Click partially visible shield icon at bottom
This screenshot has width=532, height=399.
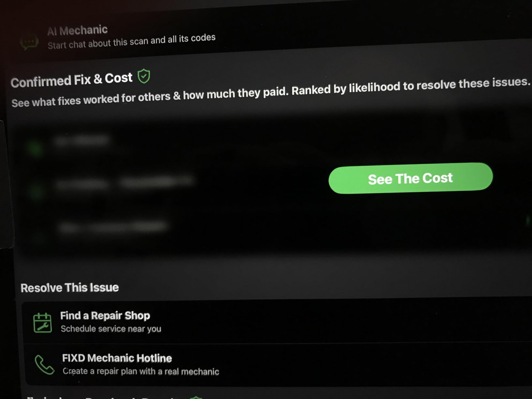pos(196,397)
